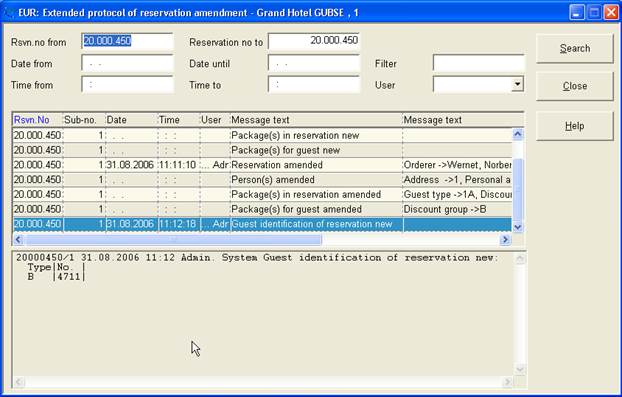Click the table's vertical scrollbar thumb
This screenshot has height=397, width=622.
click(518, 190)
